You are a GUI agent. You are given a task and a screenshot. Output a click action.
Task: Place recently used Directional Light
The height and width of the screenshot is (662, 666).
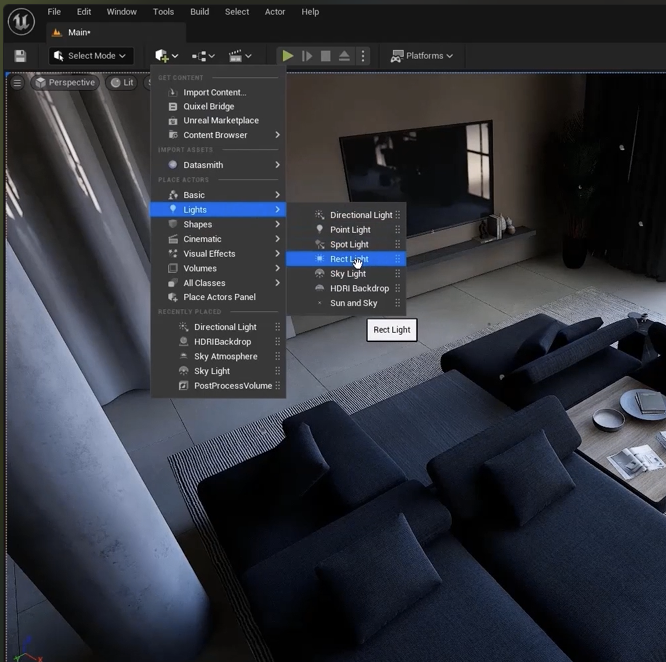(x=218, y=327)
